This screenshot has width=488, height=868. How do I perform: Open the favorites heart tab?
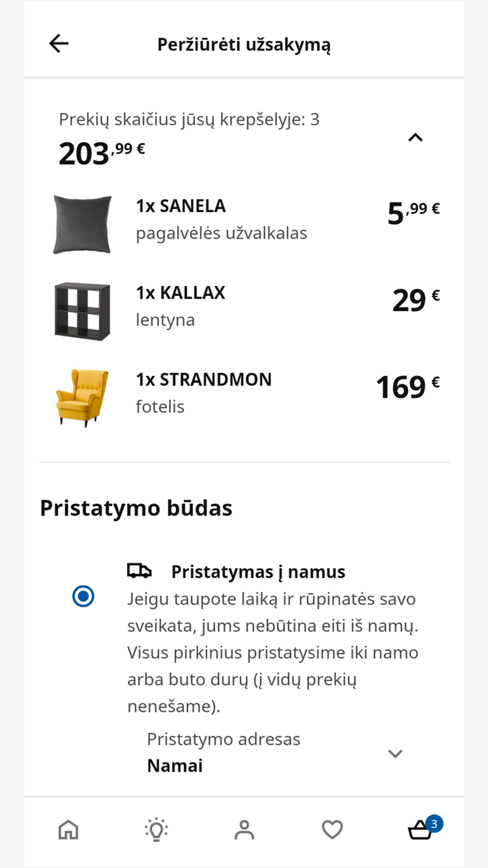coord(332,829)
